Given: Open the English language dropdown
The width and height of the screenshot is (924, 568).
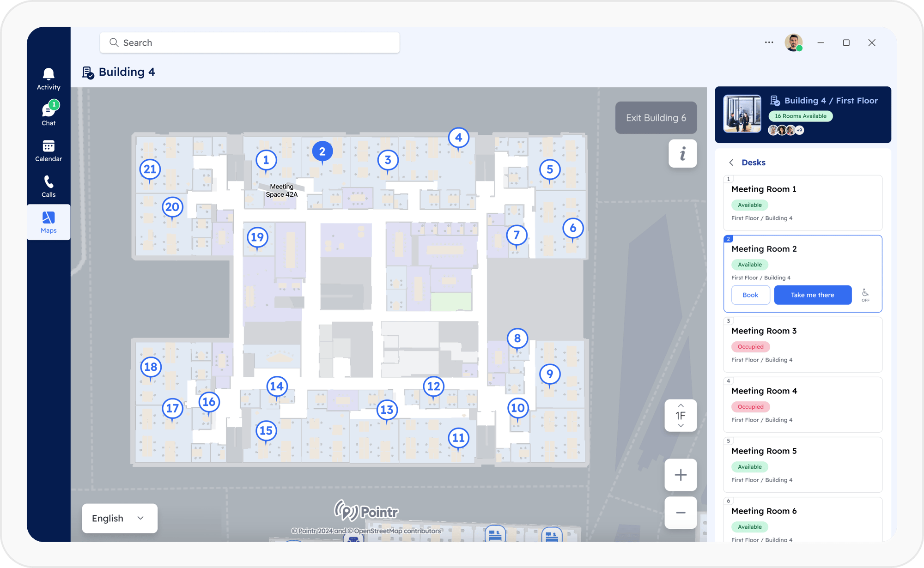Looking at the screenshot, I should coord(119,518).
